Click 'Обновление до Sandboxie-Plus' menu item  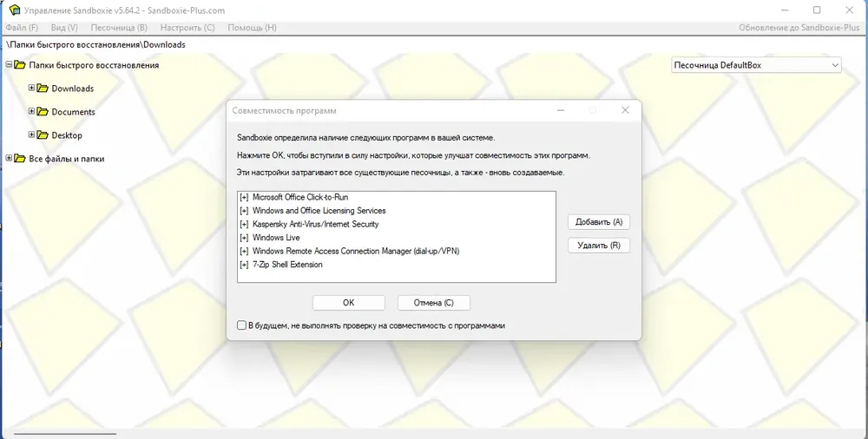click(799, 28)
